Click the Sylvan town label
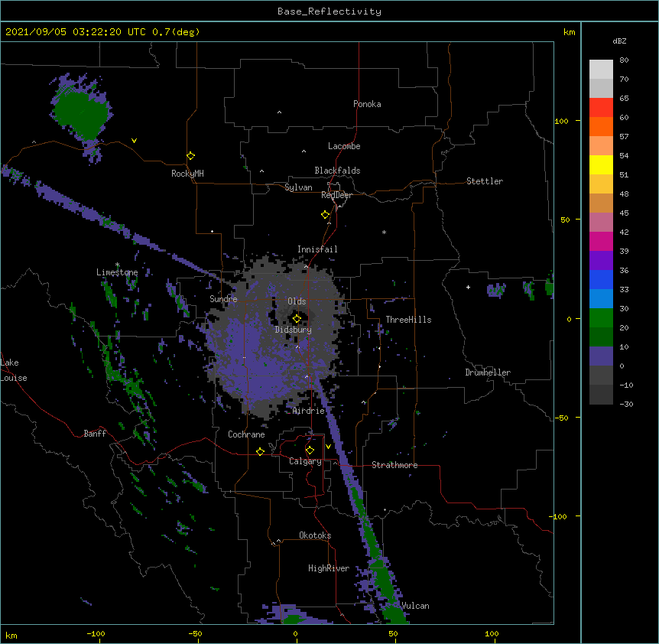The image size is (659, 644). (x=298, y=187)
